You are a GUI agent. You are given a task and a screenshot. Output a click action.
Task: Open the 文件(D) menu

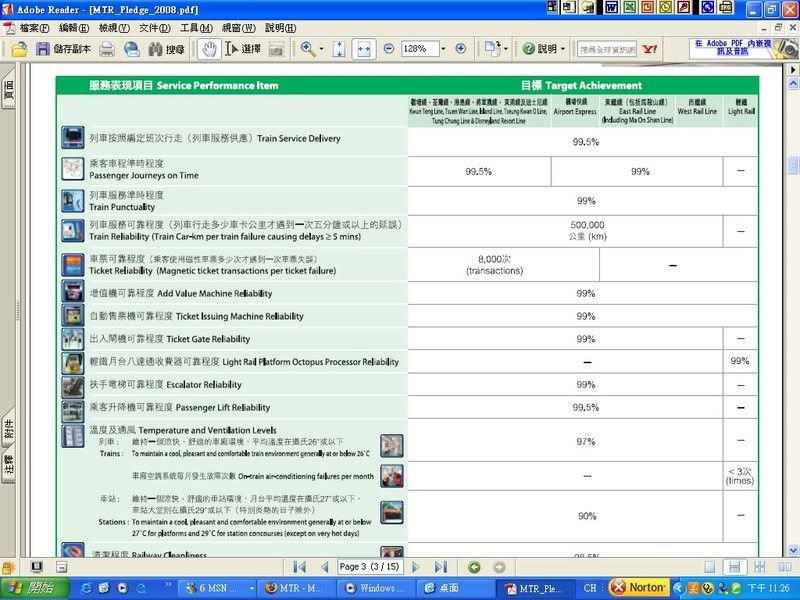155,28
